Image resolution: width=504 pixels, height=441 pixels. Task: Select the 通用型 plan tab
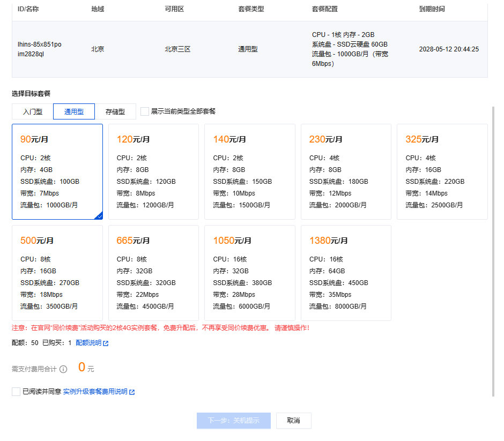[74, 111]
